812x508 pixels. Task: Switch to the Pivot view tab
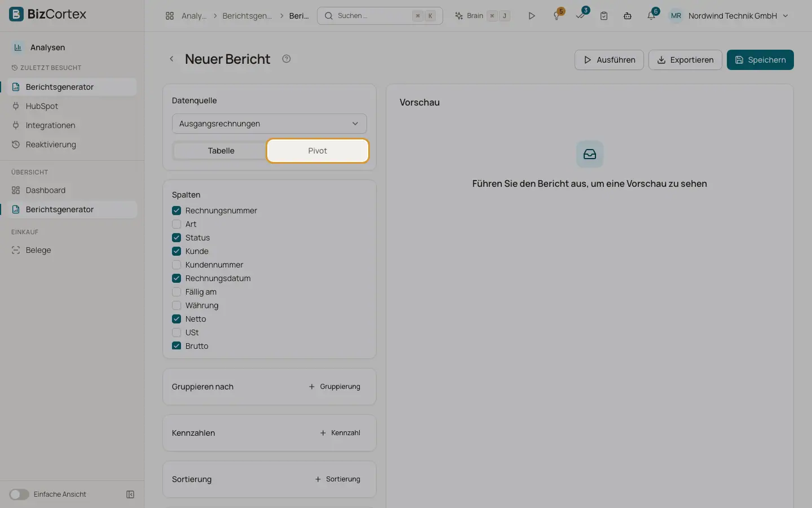tap(317, 151)
